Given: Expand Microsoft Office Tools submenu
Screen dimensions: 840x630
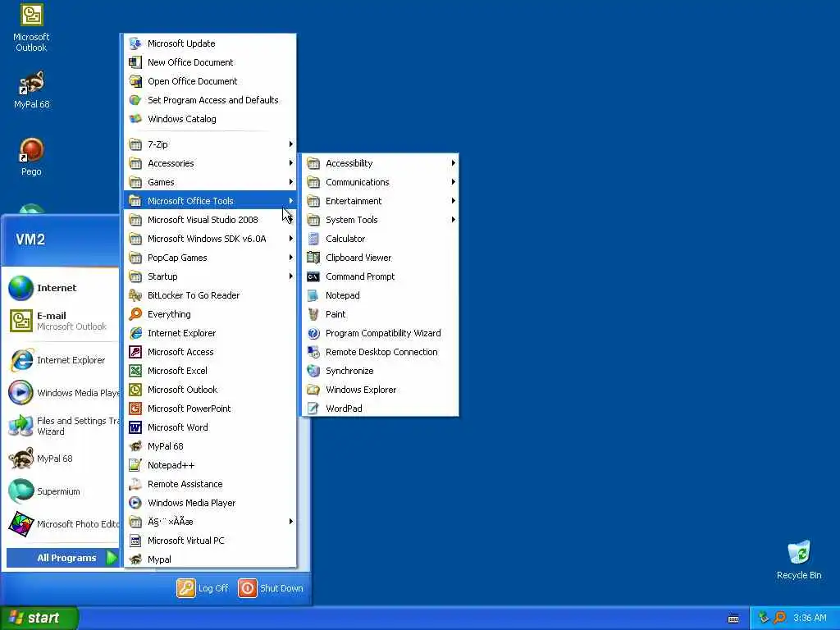Looking at the screenshot, I should tap(210, 201).
